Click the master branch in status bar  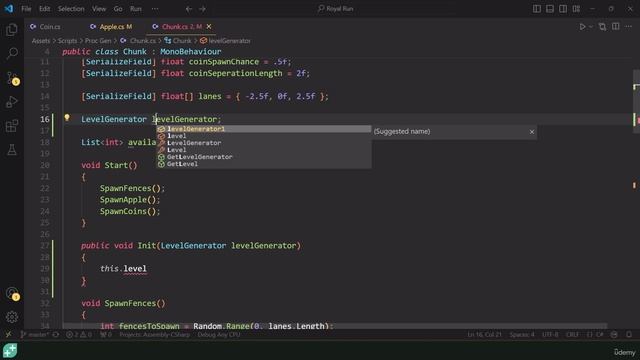[x=35, y=335]
